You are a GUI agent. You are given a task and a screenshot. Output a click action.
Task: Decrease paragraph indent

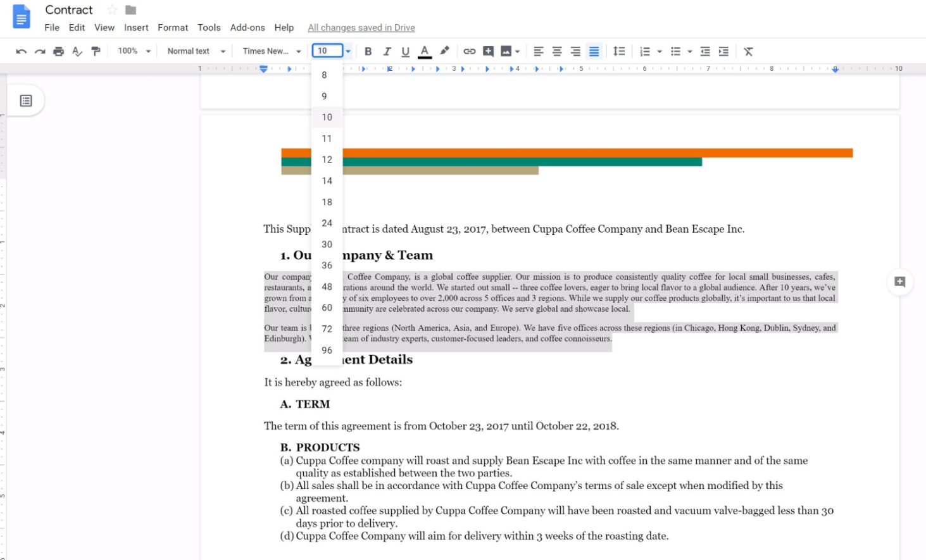(705, 51)
